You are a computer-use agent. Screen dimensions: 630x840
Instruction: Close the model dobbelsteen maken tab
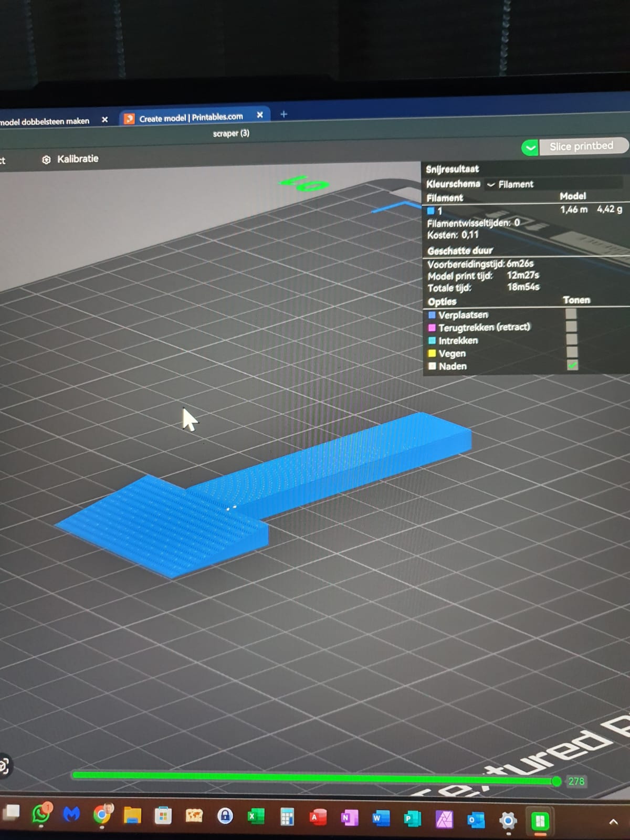coord(104,120)
